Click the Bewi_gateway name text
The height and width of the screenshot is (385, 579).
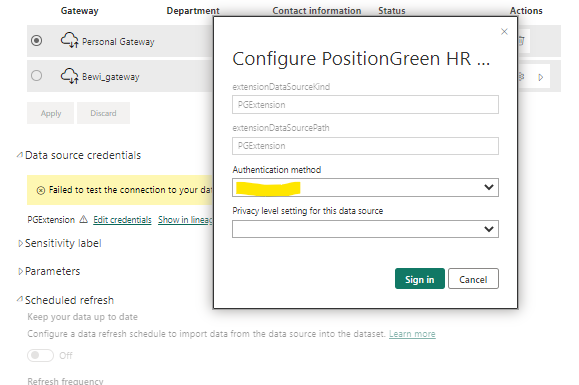coord(111,77)
